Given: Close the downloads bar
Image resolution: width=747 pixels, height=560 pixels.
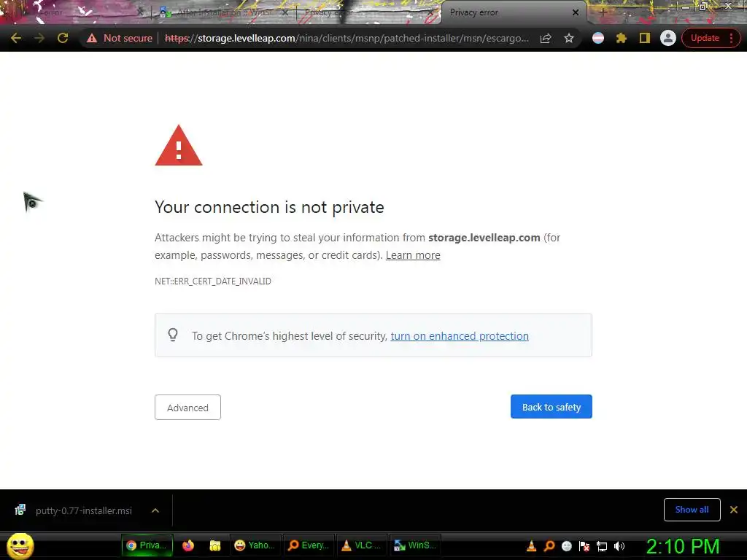Looking at the screenshot, I should tap(734, 510).
